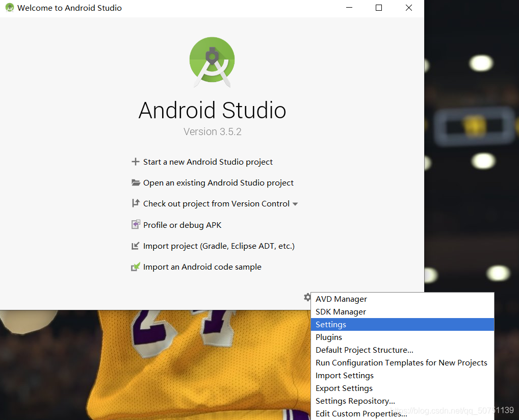The image size is (519, 420).
Task: Click the Welcome to Android Studio title text
Action: (x=69, y=8)
